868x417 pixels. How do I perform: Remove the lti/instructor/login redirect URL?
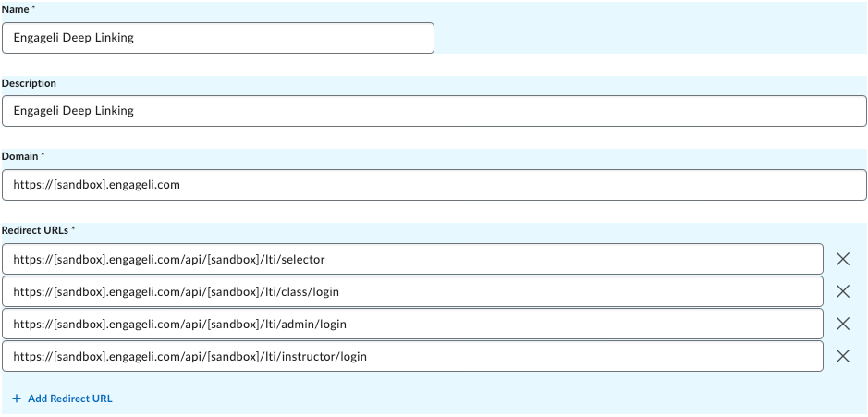tap(842, 356)
